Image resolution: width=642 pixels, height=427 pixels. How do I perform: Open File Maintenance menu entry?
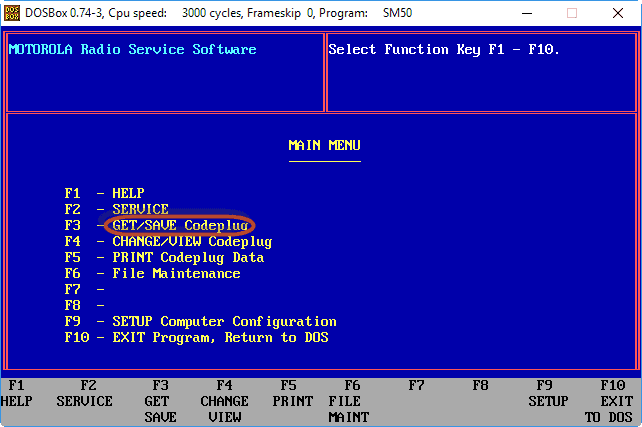click(175, 273)
